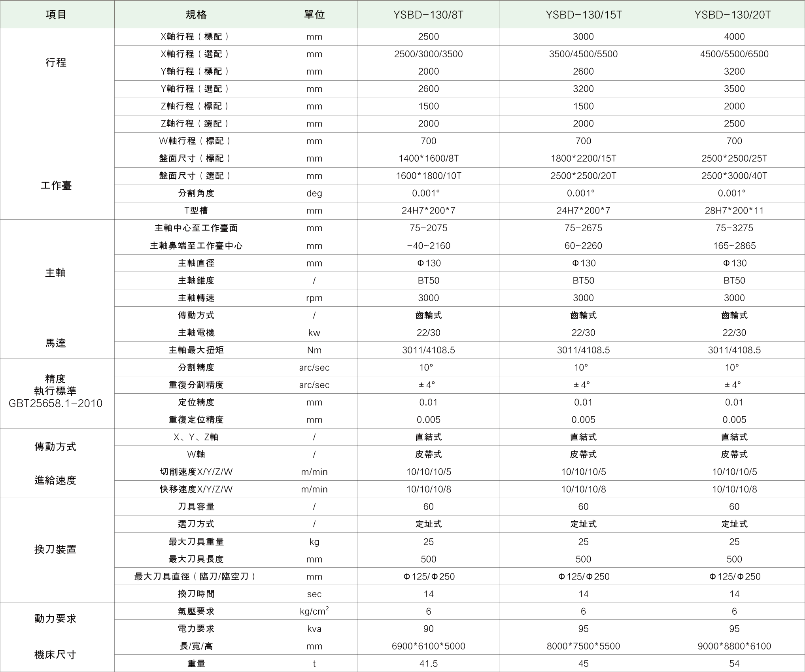805x672 pixels.
Task: Select the 換刀裝置 category cell
Action: pyautogui.click(x=55, y=549)
